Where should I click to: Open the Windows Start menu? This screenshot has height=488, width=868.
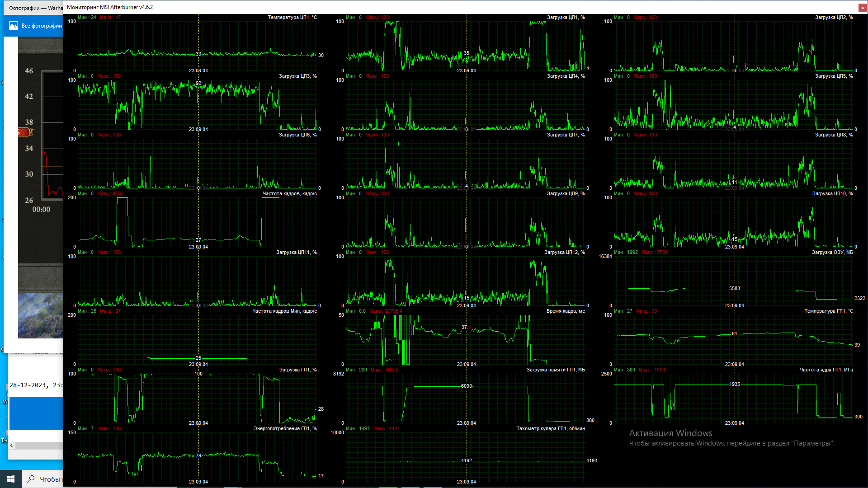coord(11,479)
